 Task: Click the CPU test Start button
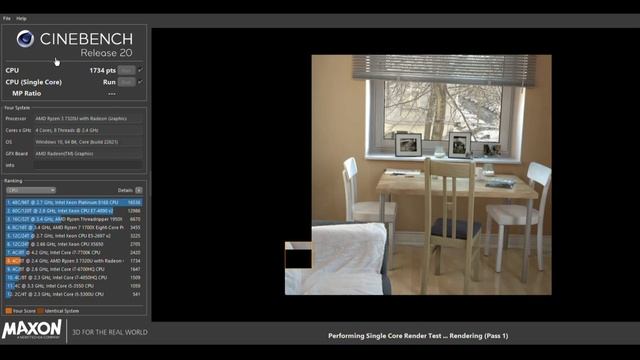(127, 70)
